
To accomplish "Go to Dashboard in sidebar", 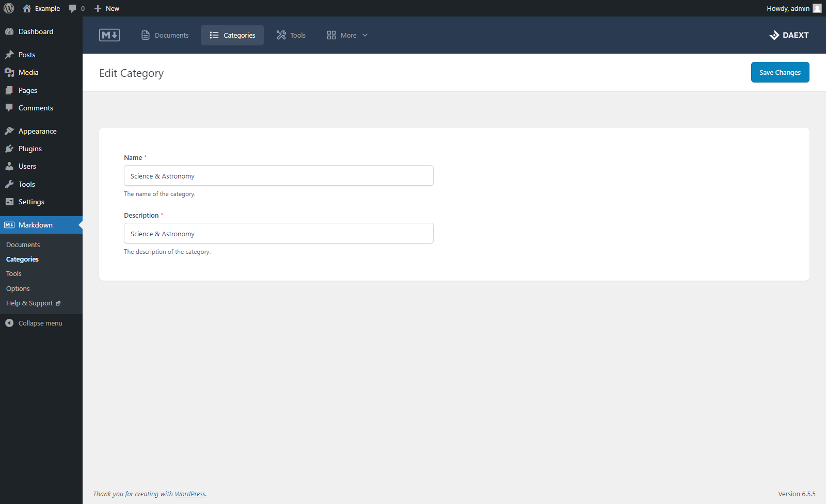I will [36, 31].
